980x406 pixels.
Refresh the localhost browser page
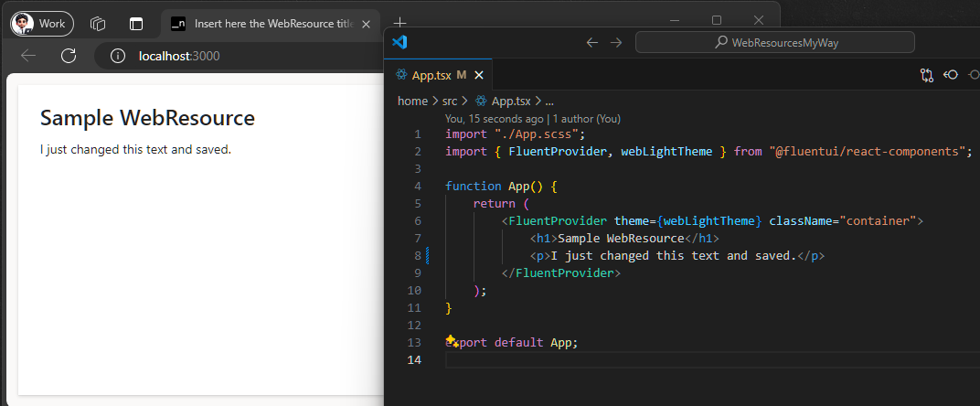click(x=68, y=57)
